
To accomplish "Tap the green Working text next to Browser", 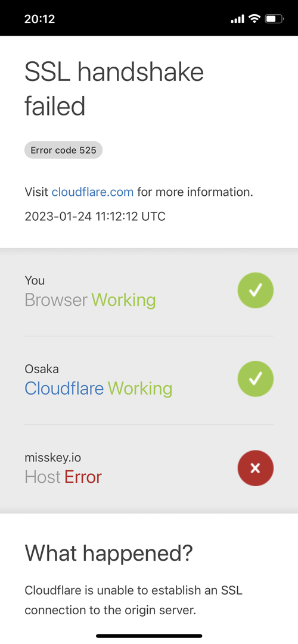I will click(123, 300).
